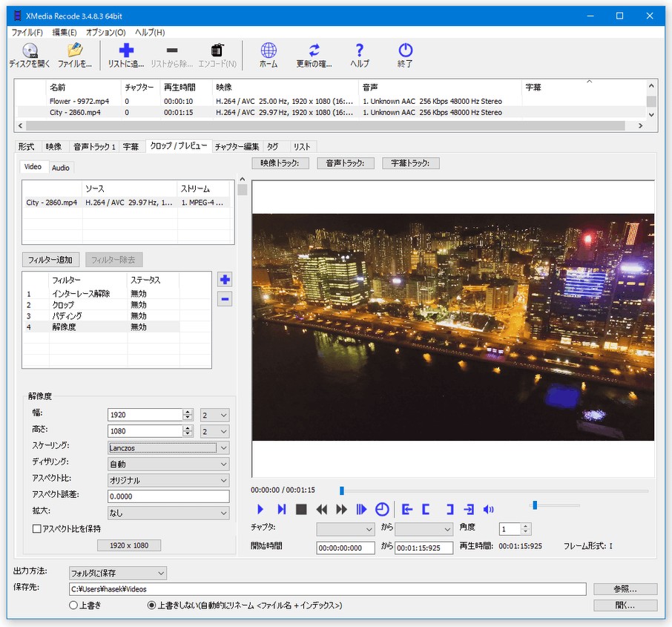
Task: Click the 参照... browse button
Action: 625,589
